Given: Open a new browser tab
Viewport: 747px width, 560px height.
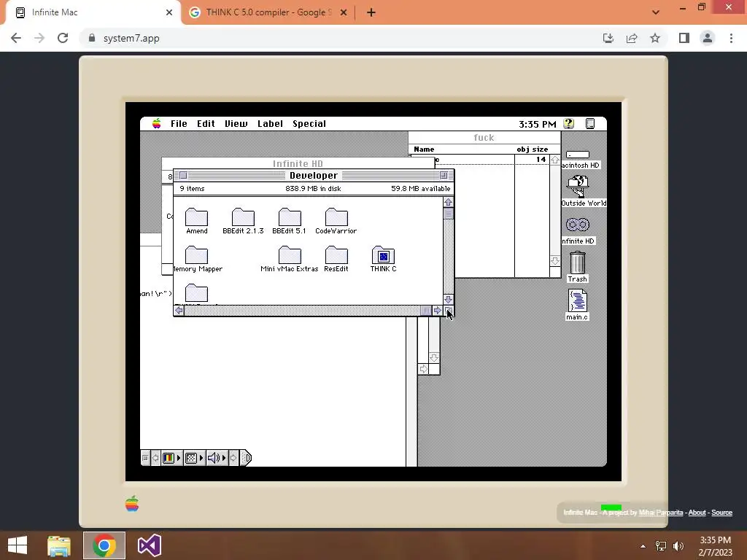Looking at the screenshot, I should [x=371, y=12].
